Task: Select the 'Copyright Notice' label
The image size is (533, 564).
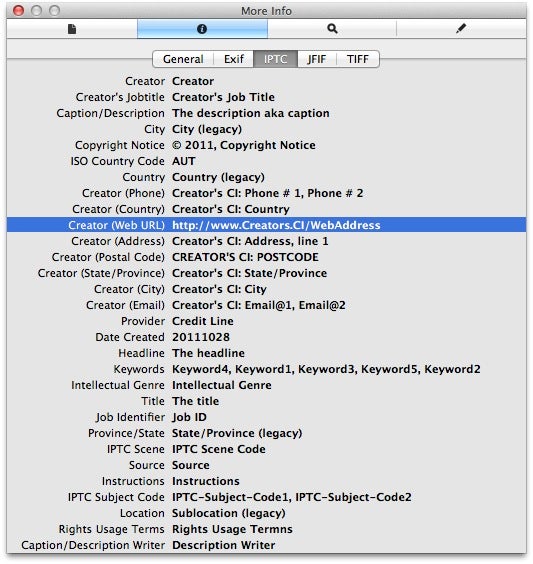Action: [120, 145]
